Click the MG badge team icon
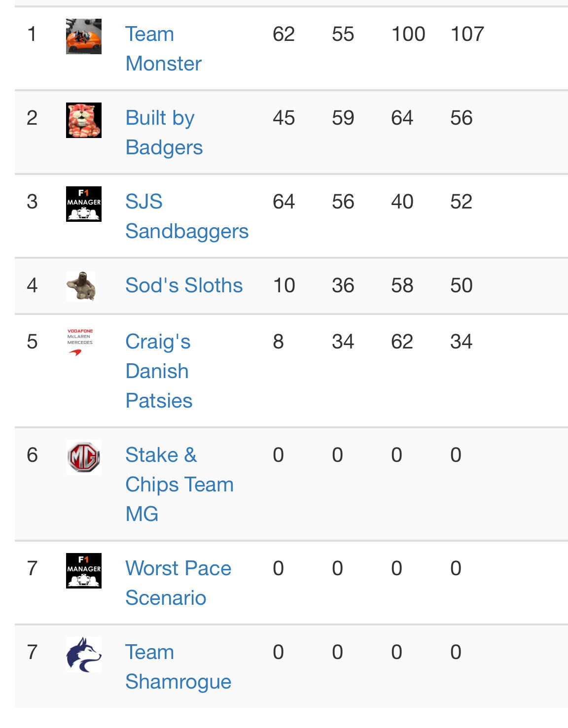568x728 pixels. coord(84,457)
